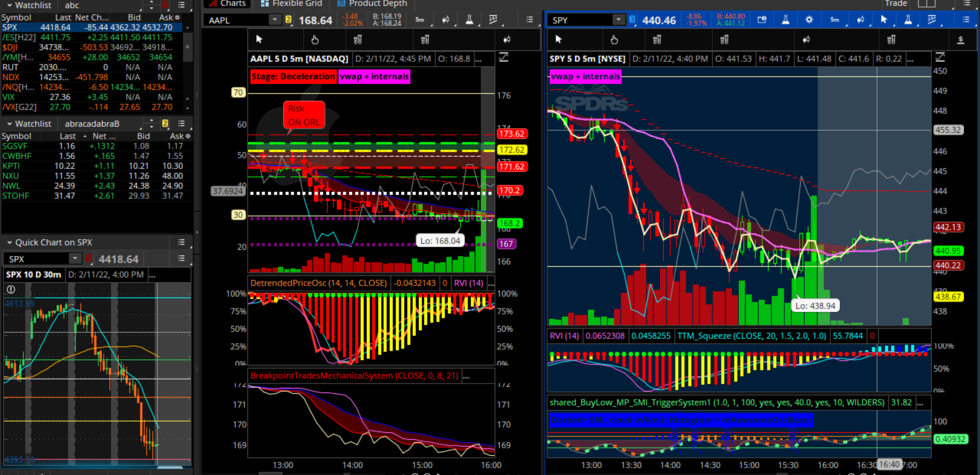Open SPY 5m timeframe selector
The width and height of the screenshot is (980, 475).
[x=835, y=20]
